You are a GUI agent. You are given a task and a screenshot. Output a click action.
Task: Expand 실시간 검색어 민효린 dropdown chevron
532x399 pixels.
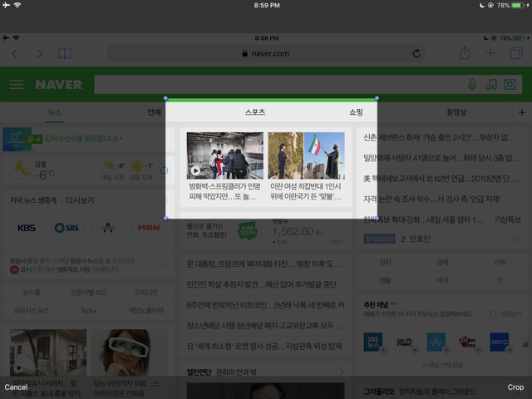pyautogui.click(x=517, y=239)
